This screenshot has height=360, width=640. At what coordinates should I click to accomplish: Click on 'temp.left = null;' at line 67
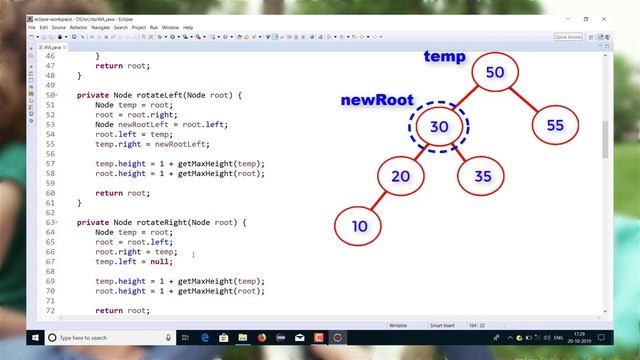(134, 262)
